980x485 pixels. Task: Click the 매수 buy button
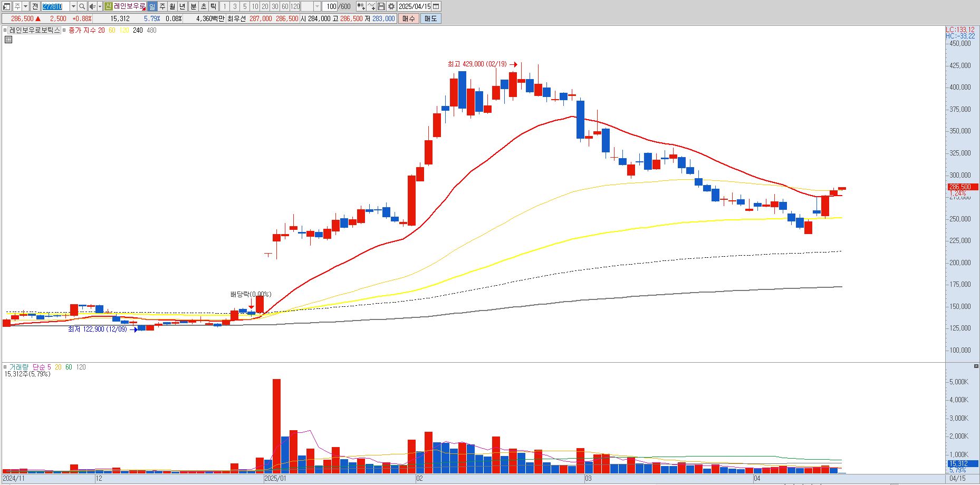pos(409,18)
